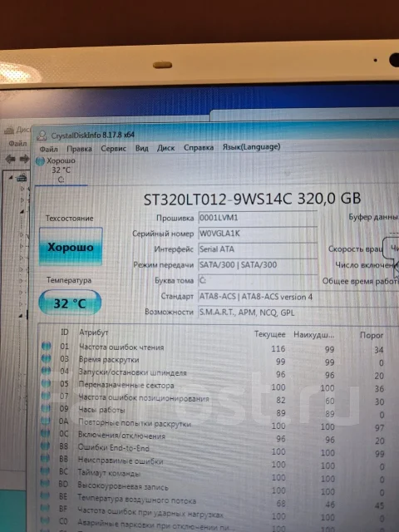
Task: Click the Буква тома field C:
Action: (x=258, y=281)
